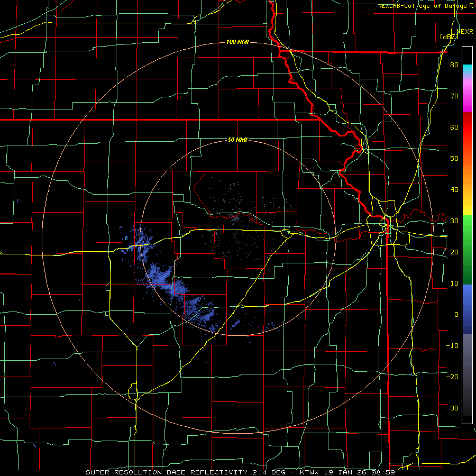Click the 20 value on dBZ scale
This screenshot has height=476, width=476.
tap(454, 252)
